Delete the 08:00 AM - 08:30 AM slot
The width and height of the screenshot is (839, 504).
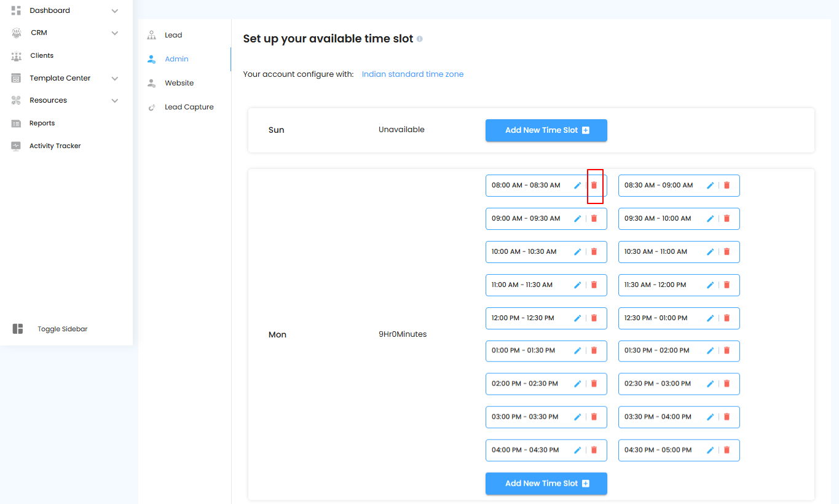pyautogui.click(x=594, y=185)
